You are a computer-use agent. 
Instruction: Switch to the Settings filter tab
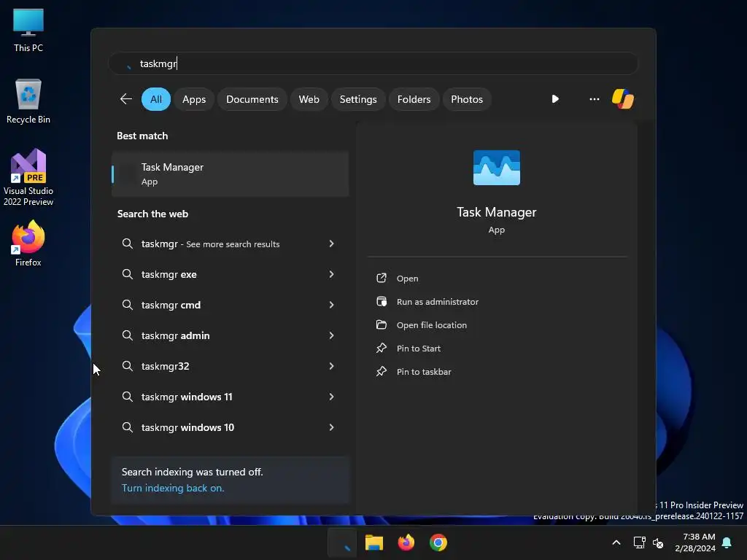click(358, 99)
